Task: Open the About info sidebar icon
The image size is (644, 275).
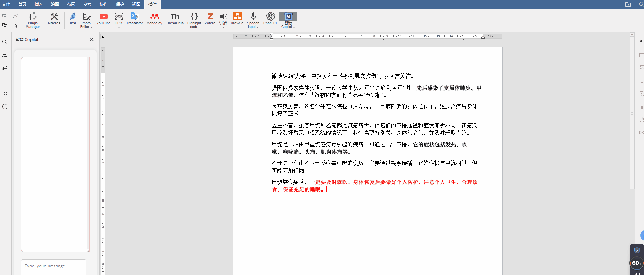Action: 5,106
